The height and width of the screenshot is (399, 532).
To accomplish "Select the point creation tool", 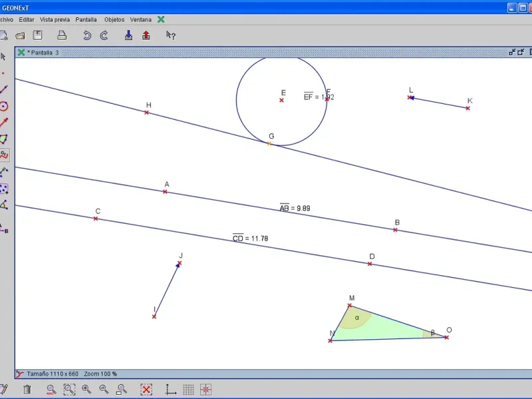I will [x=3, y=73].
